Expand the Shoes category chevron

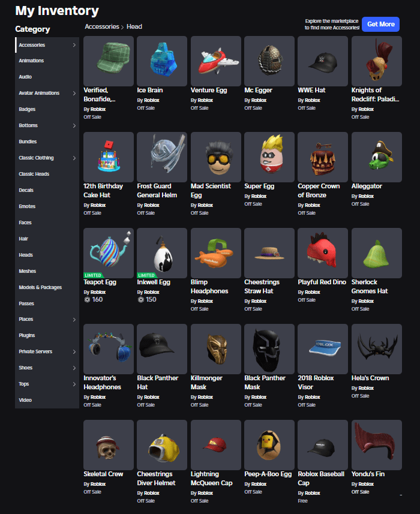click(x=74, y=368)
